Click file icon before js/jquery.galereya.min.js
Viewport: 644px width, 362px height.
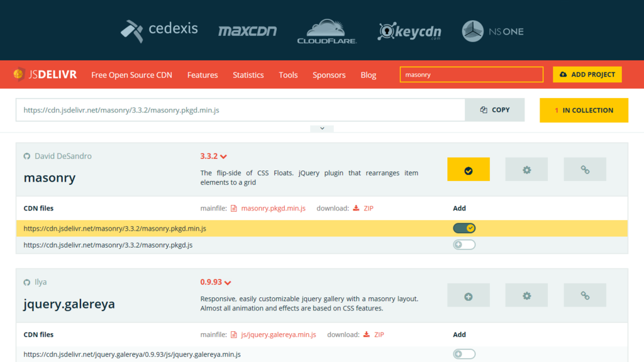pyautogui.click(x=234, y=334)
